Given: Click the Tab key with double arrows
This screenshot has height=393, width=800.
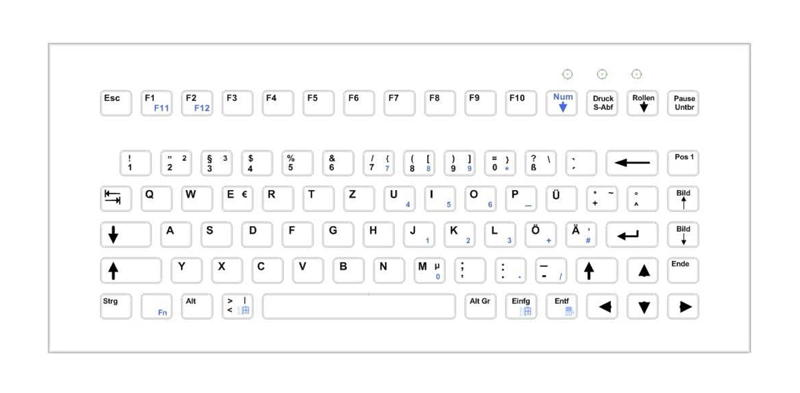Looking at the screenshot, I should tap(115, 199).
